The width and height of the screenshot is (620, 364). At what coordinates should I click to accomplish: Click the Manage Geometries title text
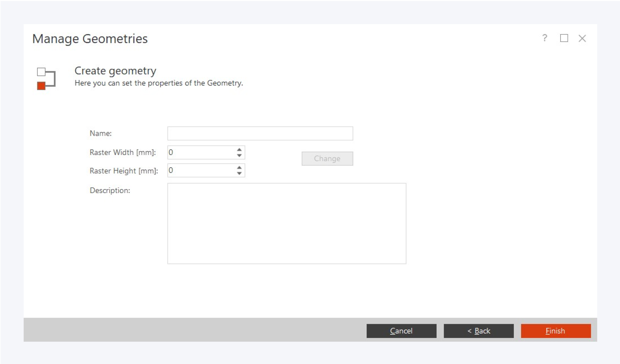tap(90, 39)
